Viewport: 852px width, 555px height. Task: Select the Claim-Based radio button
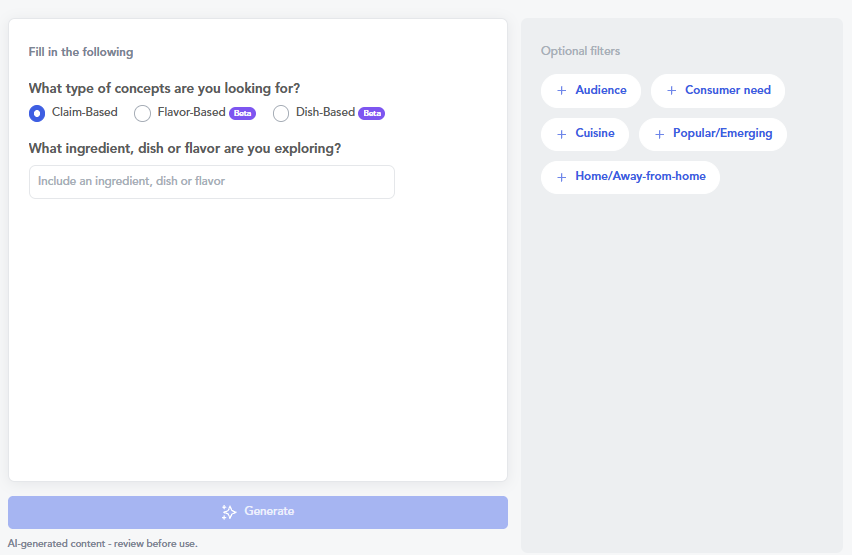click(x=37, y=113)
